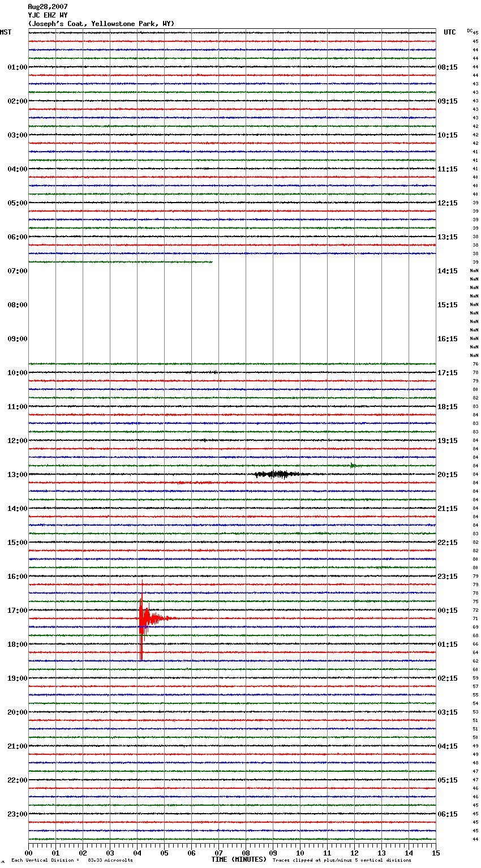Click the 02 minute axis tick label
This screenshot has width=481, height=868.
pos(83,853)
